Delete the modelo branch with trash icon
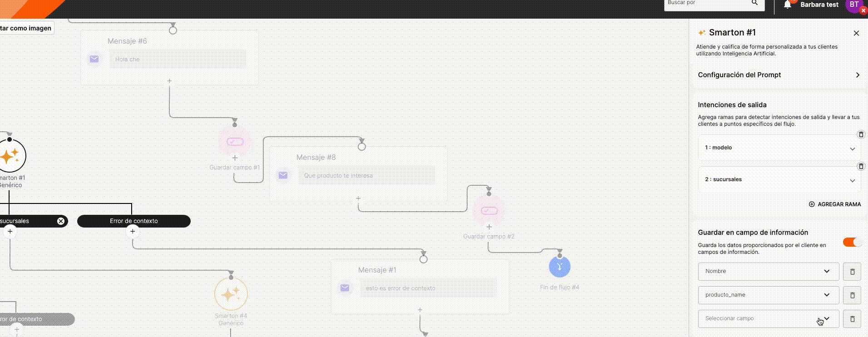The width and height of the screenshot is (868, 337). click(x=861, y=134)
